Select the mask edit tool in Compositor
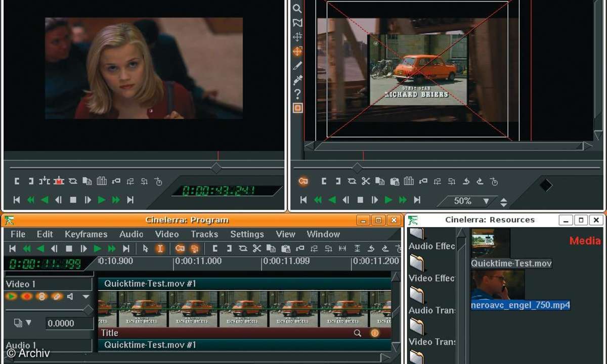The height and width of the screenshot is (364, 607). click(x=297, y=23)
